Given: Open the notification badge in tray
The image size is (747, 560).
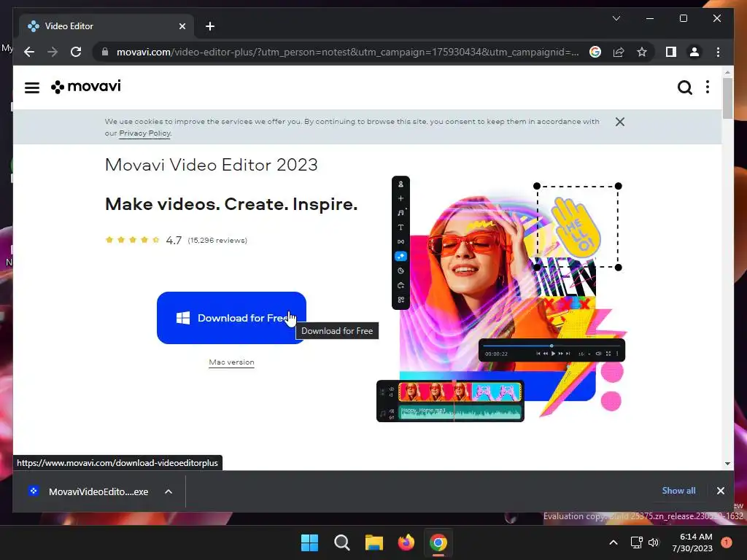Looking at the screenshot, I should click(727, 542).
